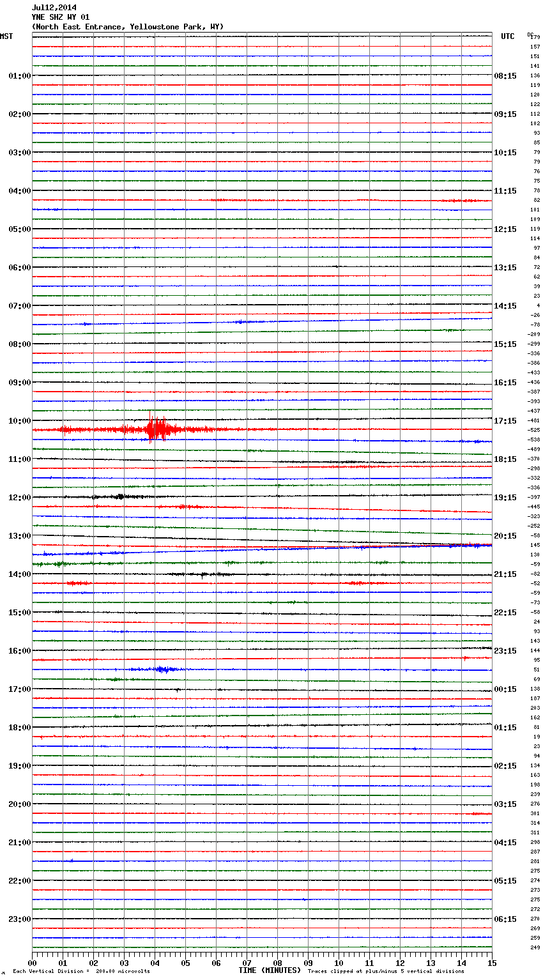This screenshot has width=543, height=980.
Task: Select the 00:15 UTC time label
Action: 505,689
